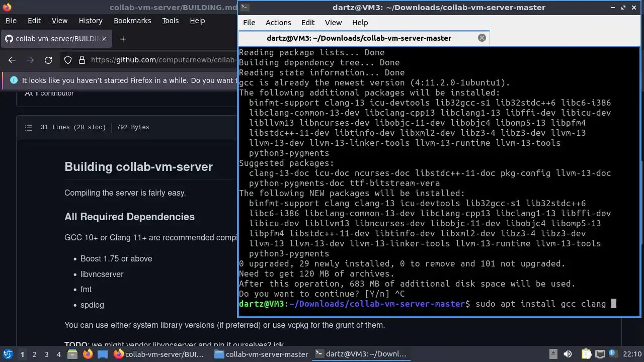Image resolution: width=644 pixels, height=362 pixels.
Task: Click the update notifier tray icon
Action: coord(613,354)
